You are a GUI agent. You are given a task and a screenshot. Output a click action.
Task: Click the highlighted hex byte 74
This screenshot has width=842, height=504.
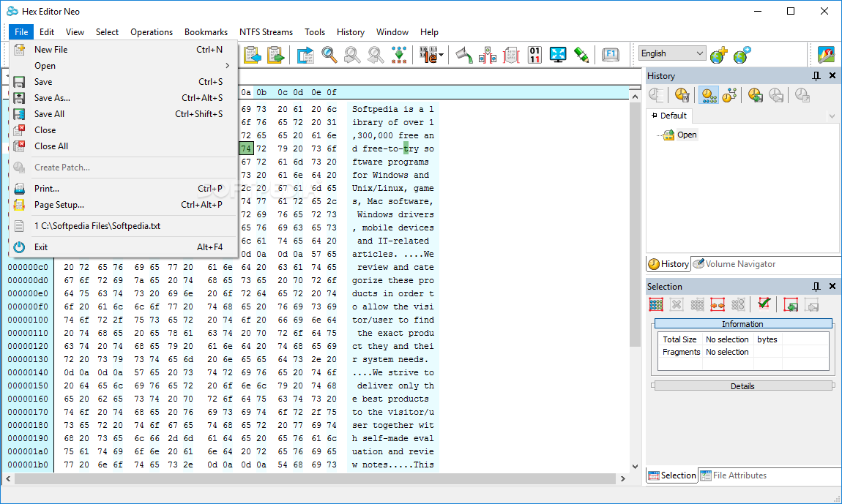pyautogui.click(x=246, y=148)
